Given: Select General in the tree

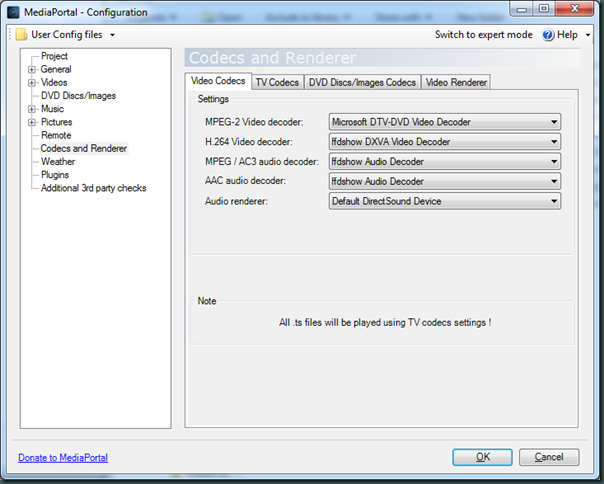Looking at the screenshot, I should click(x=56, y=69).
